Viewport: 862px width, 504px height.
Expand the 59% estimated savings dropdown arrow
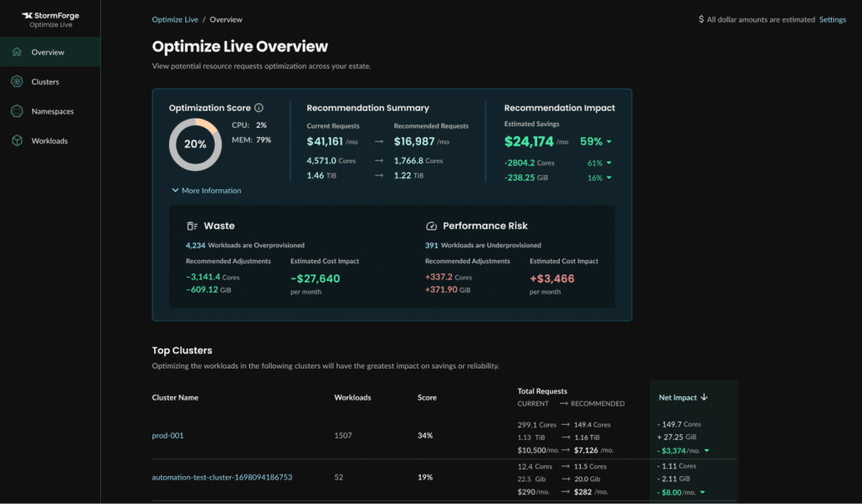[x=609, y=142]
